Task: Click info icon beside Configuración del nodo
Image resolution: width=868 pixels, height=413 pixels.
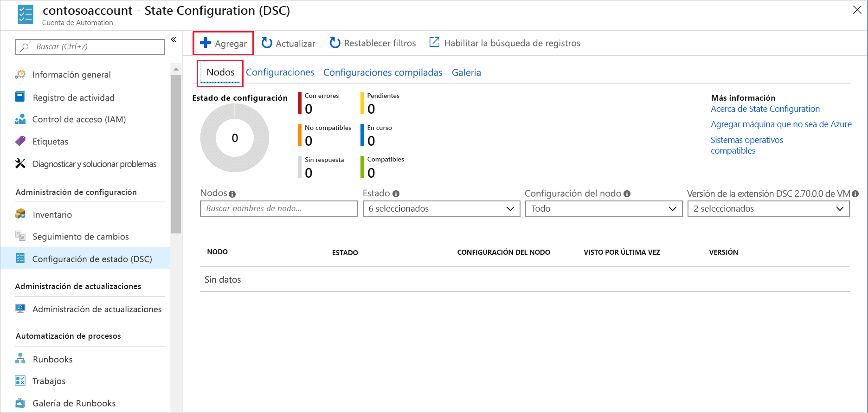Action: (627, 194)
